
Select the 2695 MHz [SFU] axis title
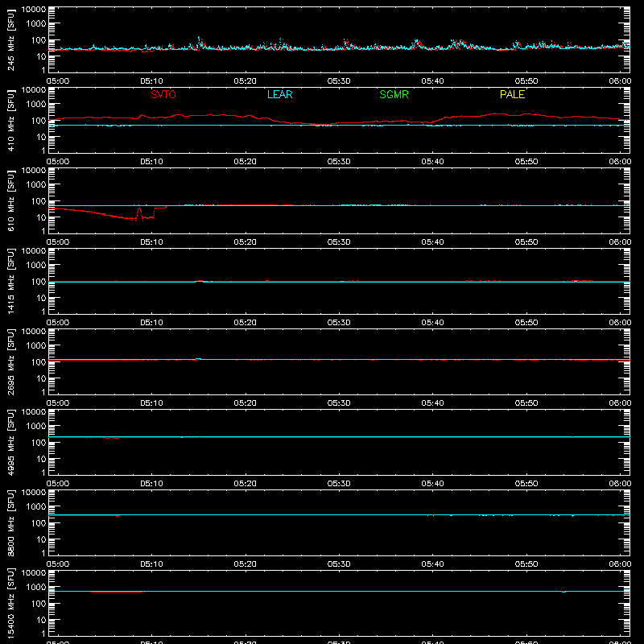pos(10,361)
